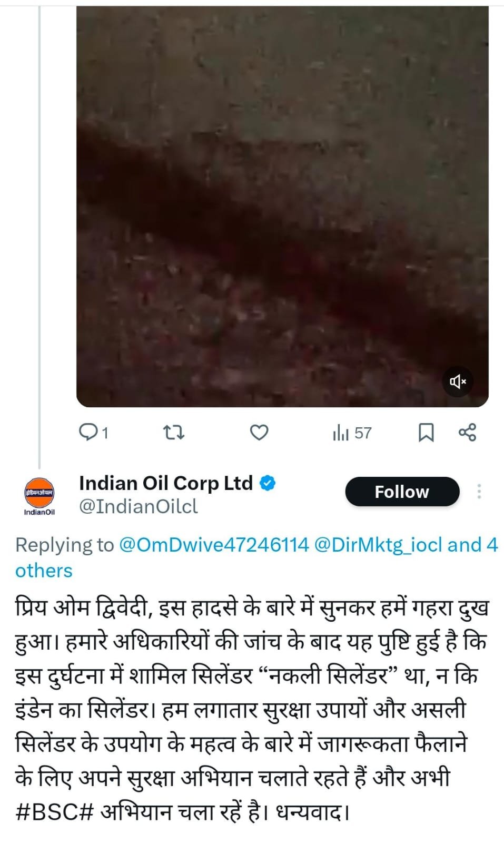Open the share icon on the tweet
Viewport: 504px width, 843px height.
pyautogui.click(x=467, y=433)
